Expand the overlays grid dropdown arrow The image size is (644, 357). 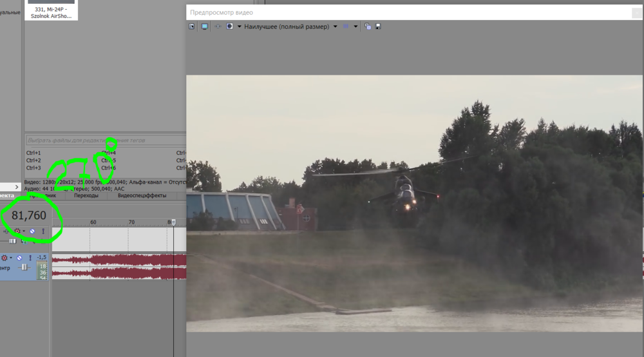[x=355, y=26]
